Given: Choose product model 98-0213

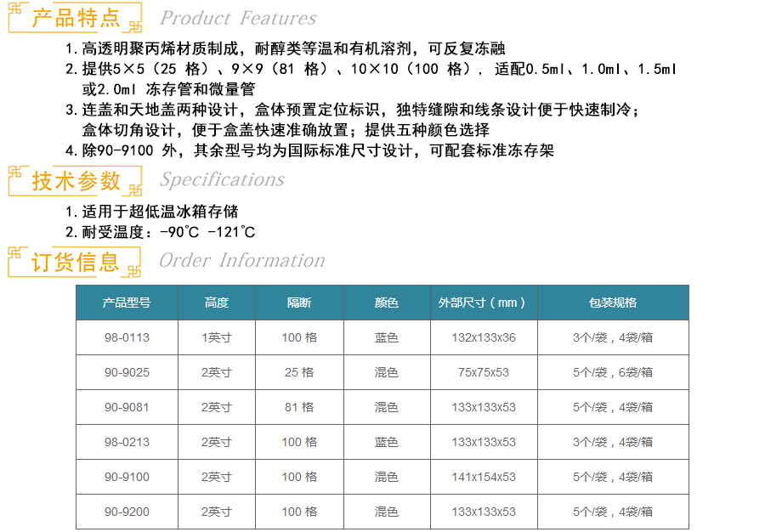Looking at the screenshot, I should 127,442.
